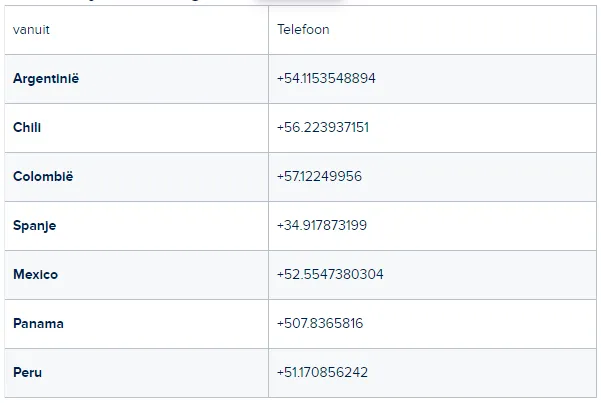Click empty area beside Peru phone number

pyautogui.click(x=482, y=373)
